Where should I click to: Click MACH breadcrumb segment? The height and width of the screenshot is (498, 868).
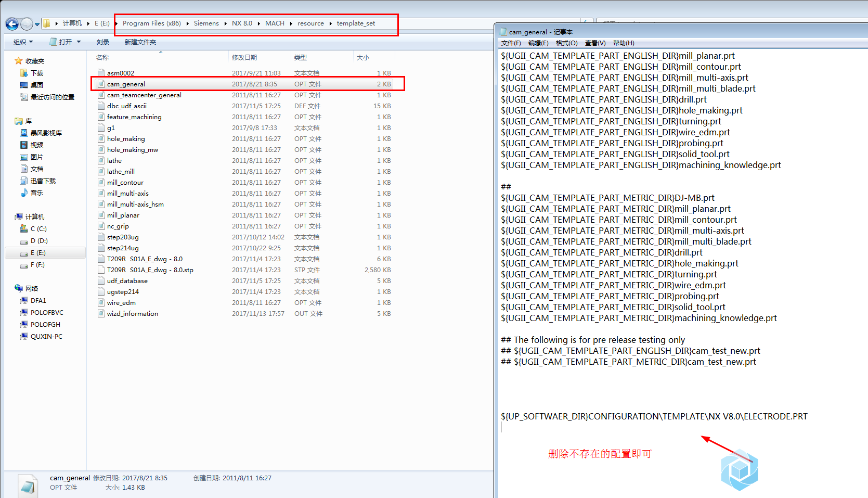click(275, 23)
